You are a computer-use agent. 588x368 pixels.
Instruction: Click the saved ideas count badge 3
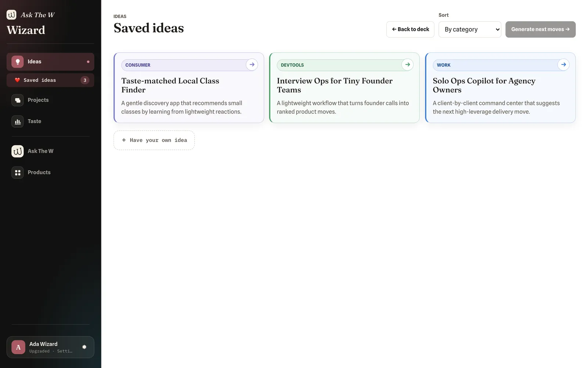coord(85,80)
